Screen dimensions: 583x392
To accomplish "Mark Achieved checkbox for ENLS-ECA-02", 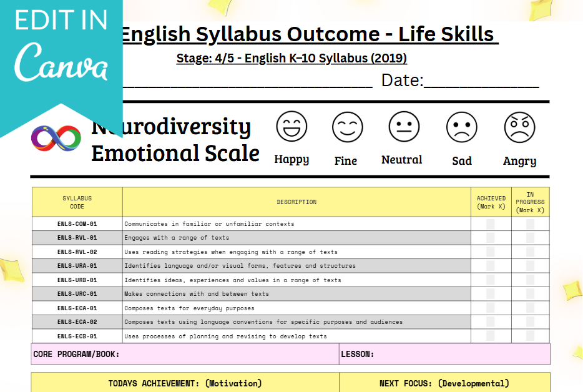I will click(x=491, y=321).
